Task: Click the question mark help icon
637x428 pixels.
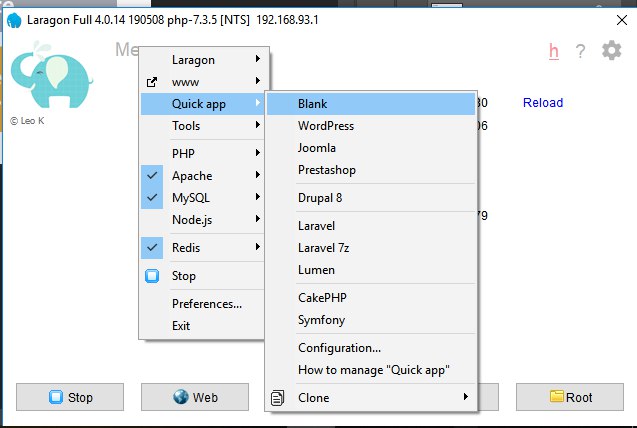Action: [x=581, y=52]
